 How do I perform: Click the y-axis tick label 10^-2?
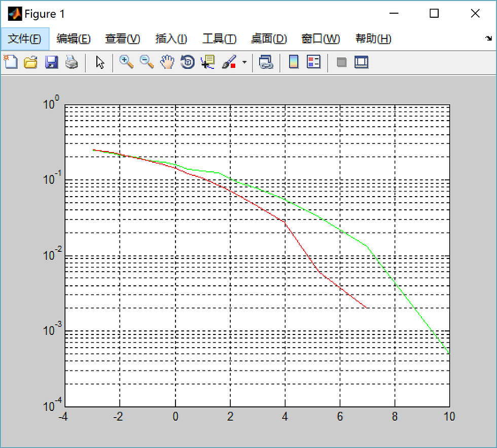click(53, 253)
